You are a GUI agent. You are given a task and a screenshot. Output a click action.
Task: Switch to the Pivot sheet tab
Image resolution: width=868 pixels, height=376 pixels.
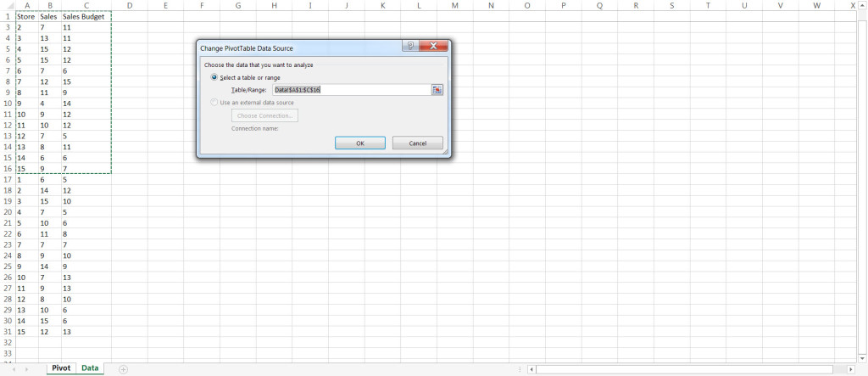click(61, 368)
